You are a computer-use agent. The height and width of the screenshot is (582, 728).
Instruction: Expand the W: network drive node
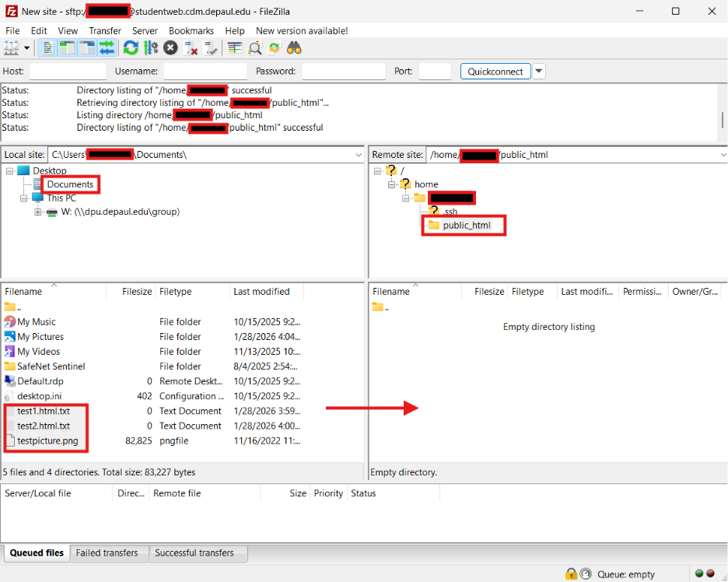click(39, 212)
